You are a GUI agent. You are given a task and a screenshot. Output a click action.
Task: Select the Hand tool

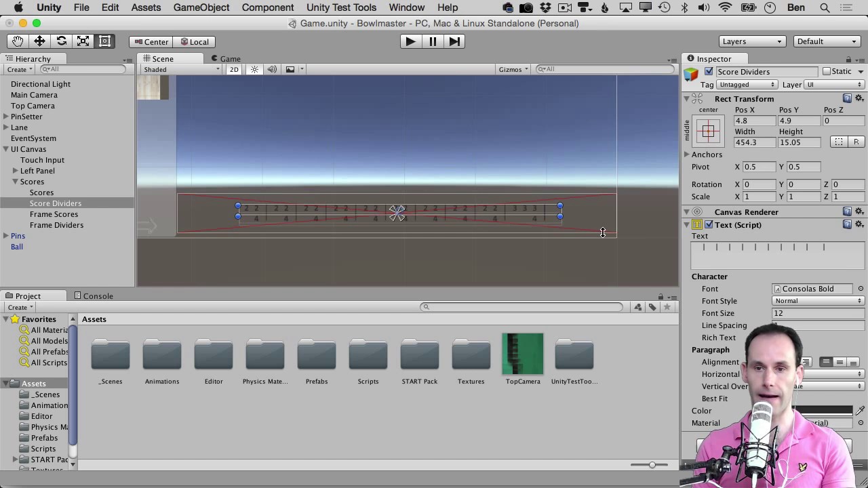(x=17, y=41)
